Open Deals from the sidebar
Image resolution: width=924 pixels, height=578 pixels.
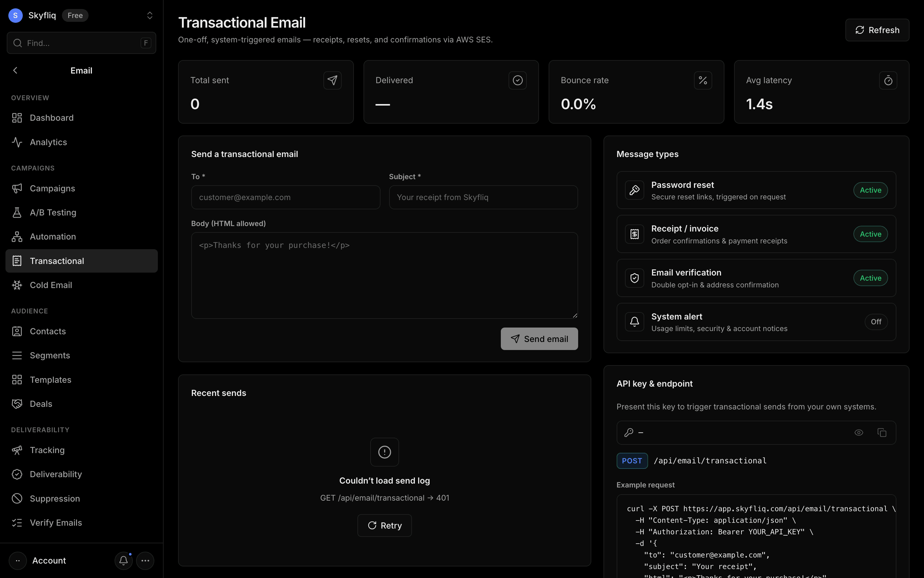coord(81,404)
